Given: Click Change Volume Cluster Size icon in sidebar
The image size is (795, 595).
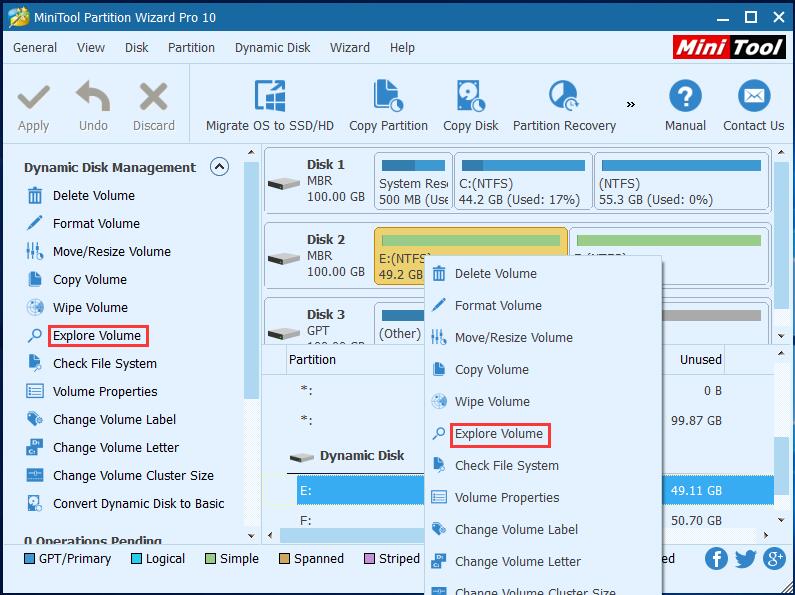Looking at the screenshot, I should tap(34, 475).
